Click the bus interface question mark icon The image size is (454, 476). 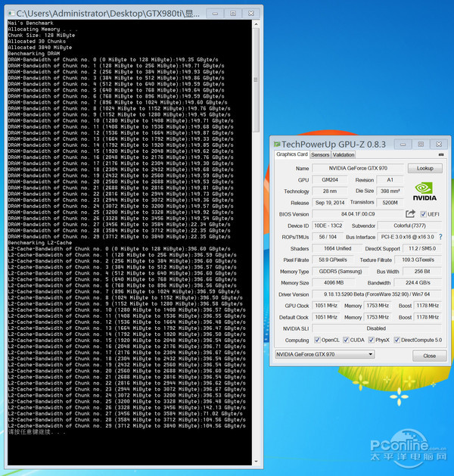440,237
